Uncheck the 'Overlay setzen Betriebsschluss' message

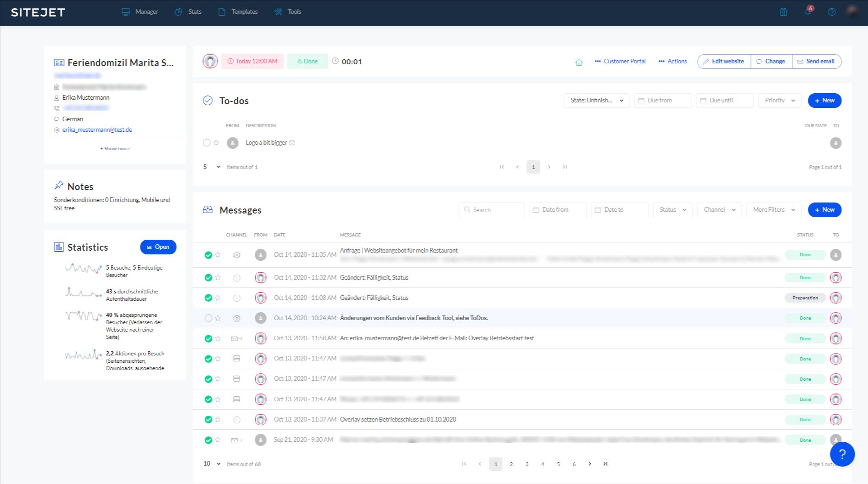208,420
